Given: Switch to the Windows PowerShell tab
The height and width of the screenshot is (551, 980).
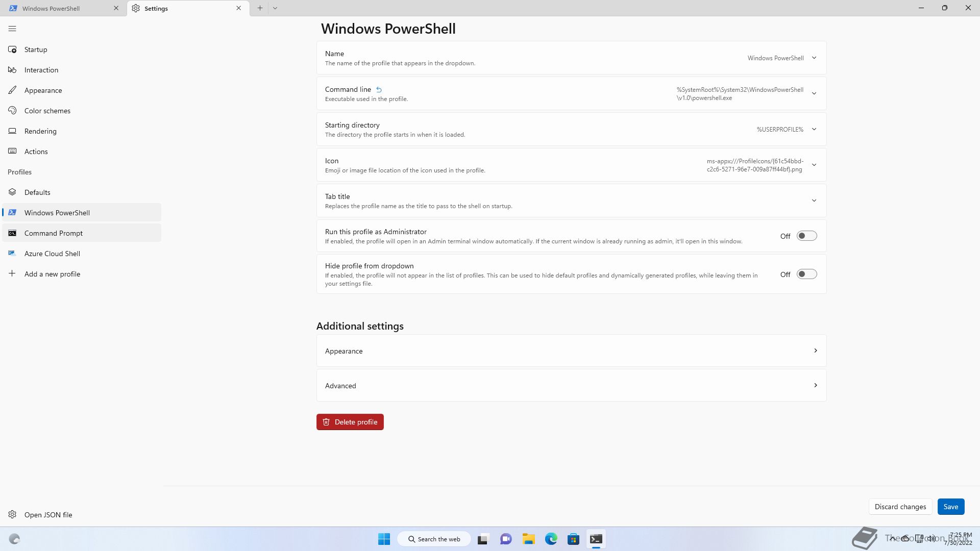Looking at the screenshot, I should pyautogui.click(x=64, y=8).
